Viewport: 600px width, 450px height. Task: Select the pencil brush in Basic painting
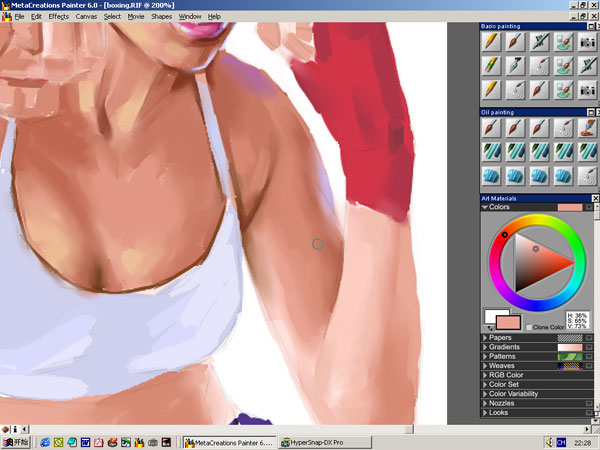(x=491, y=42)
